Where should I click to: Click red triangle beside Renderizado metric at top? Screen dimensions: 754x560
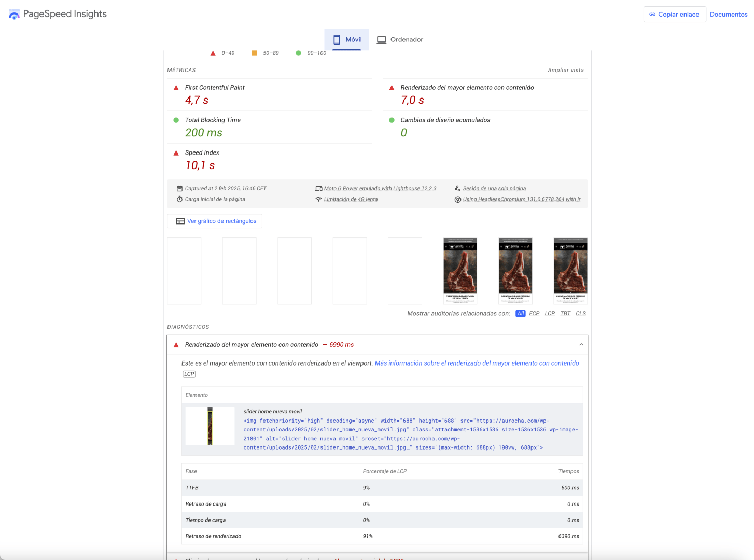392,88
